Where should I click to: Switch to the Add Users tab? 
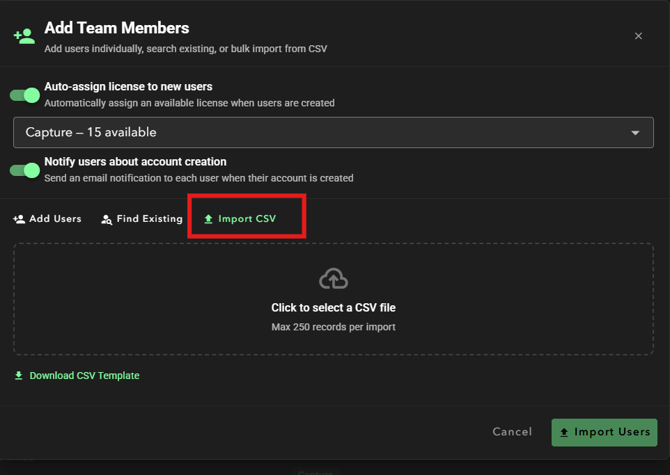[48, 219]
